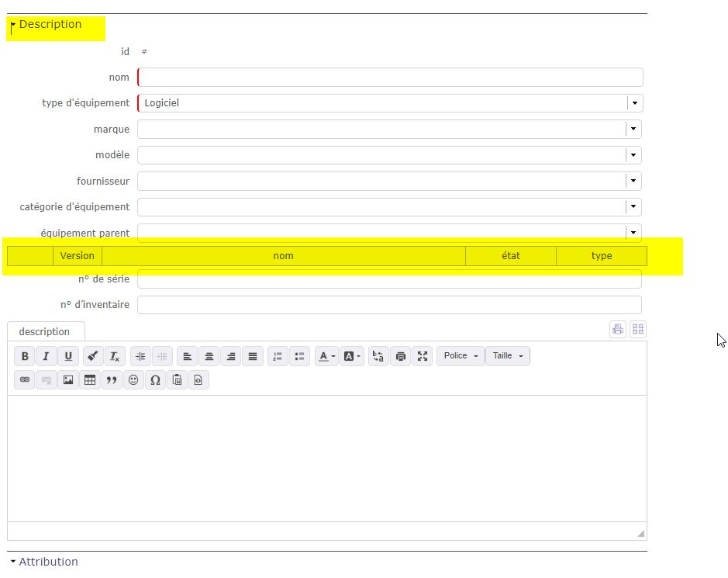Sort by the état column header
Viewport: 728px width, 578px height.
511,256
